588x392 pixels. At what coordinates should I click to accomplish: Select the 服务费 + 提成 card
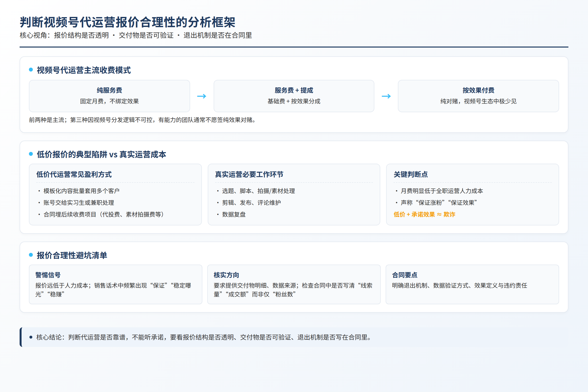294,96
